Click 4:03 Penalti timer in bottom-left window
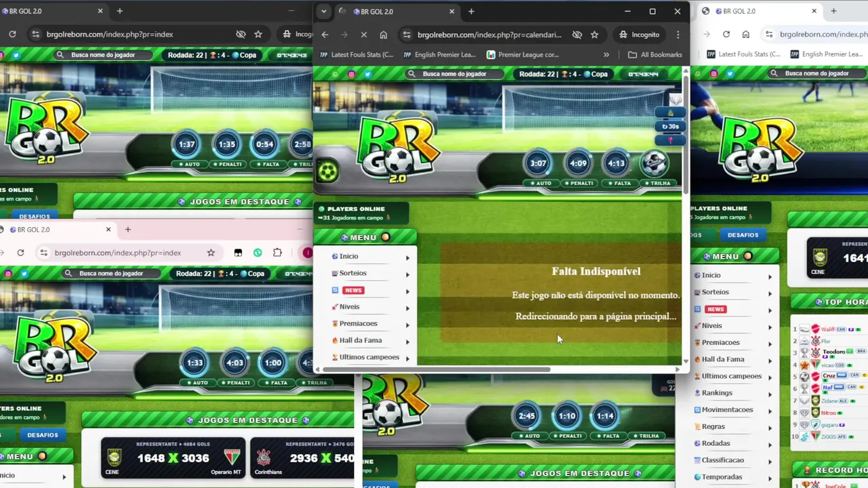This screenshot has width=868, height=488. pos(235,363)
